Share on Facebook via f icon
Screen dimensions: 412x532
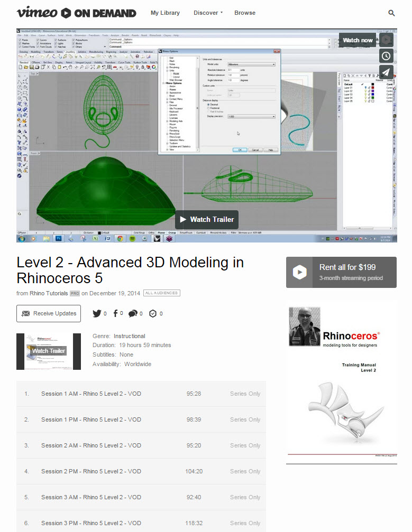[115, 313]
